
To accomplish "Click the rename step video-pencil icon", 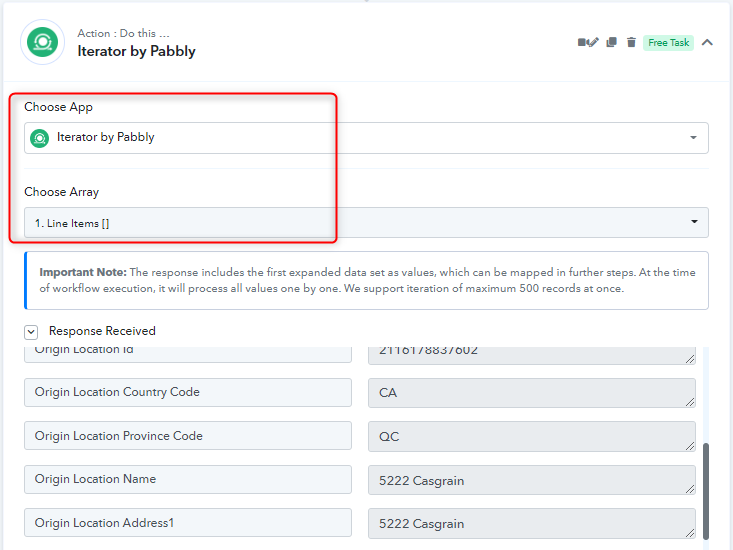I will click(x=588, y=43).
